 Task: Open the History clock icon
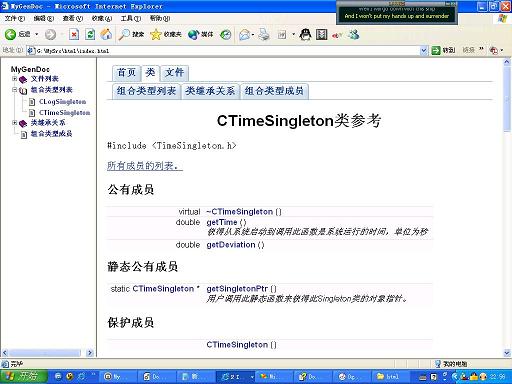226,34
